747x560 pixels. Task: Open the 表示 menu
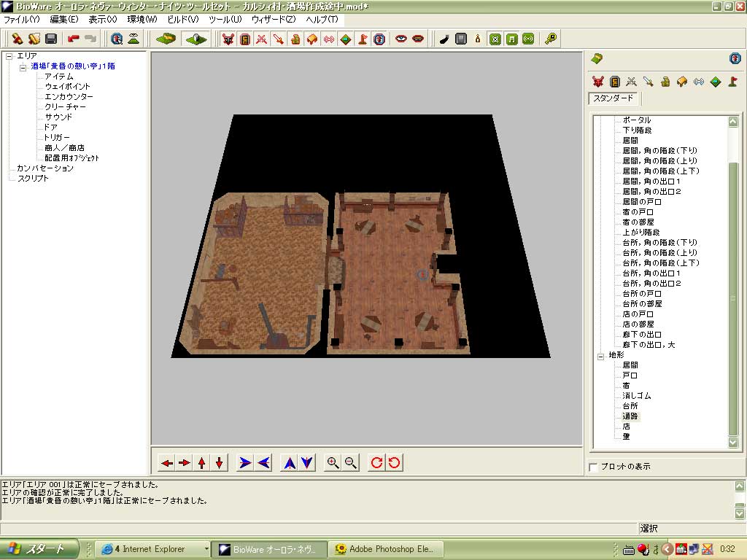point(102,20)
